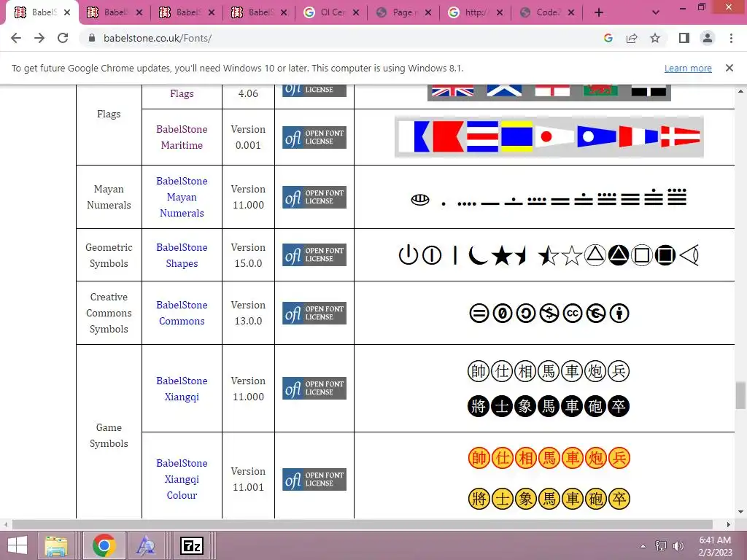Open the Flags font link
Screen dimensions: 747x560
[182, 93]
